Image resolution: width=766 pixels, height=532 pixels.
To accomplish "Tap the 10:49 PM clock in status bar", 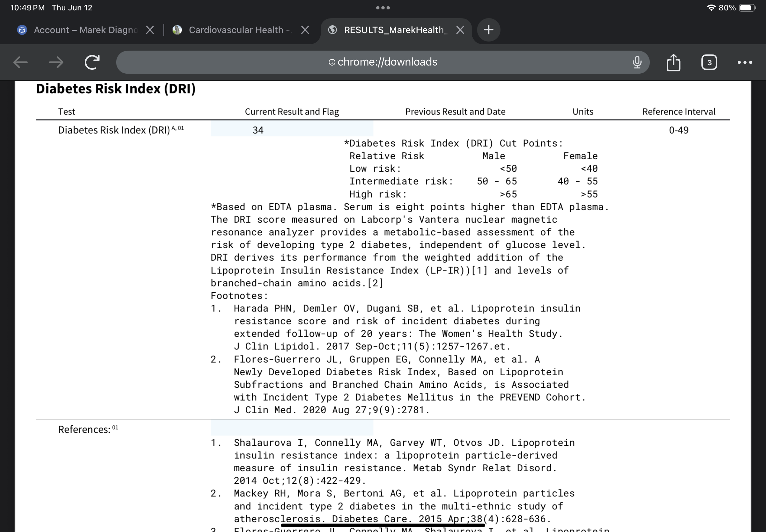I will coord(28,8).
